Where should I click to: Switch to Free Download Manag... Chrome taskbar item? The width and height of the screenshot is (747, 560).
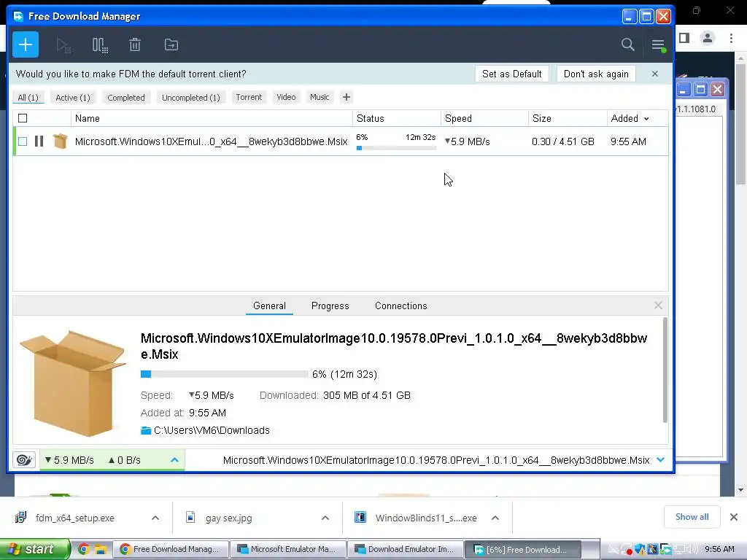point(170,549)
